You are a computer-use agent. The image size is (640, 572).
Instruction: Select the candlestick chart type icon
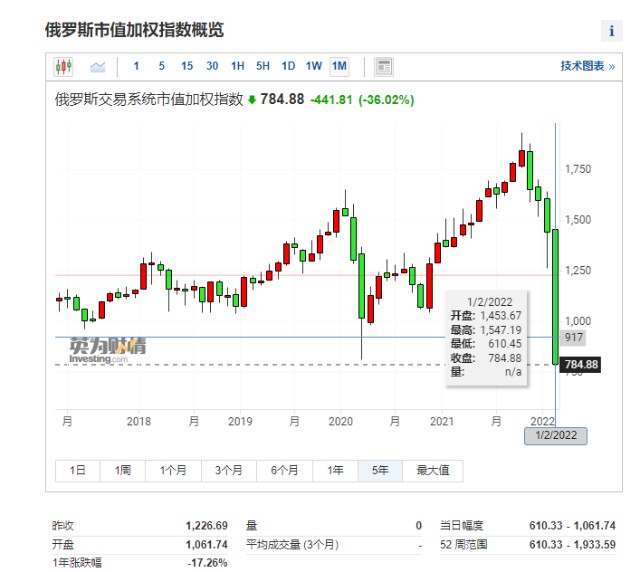click(64, 67)
